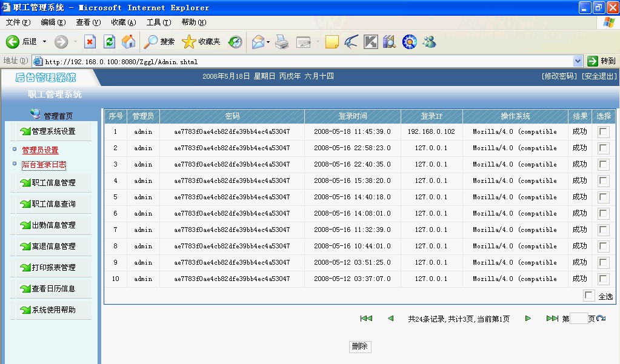
Task: Open the address bar dropdown arrow
Action: coord(578,61)
